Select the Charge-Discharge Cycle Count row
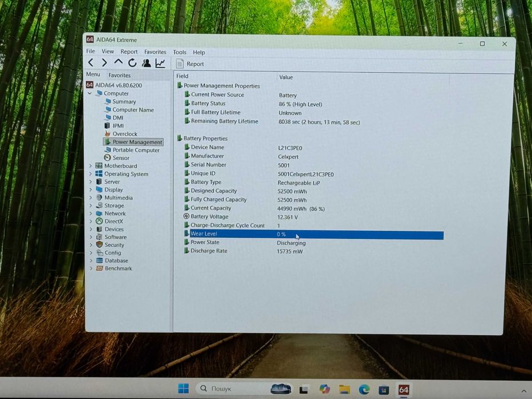 click(232, 225)
